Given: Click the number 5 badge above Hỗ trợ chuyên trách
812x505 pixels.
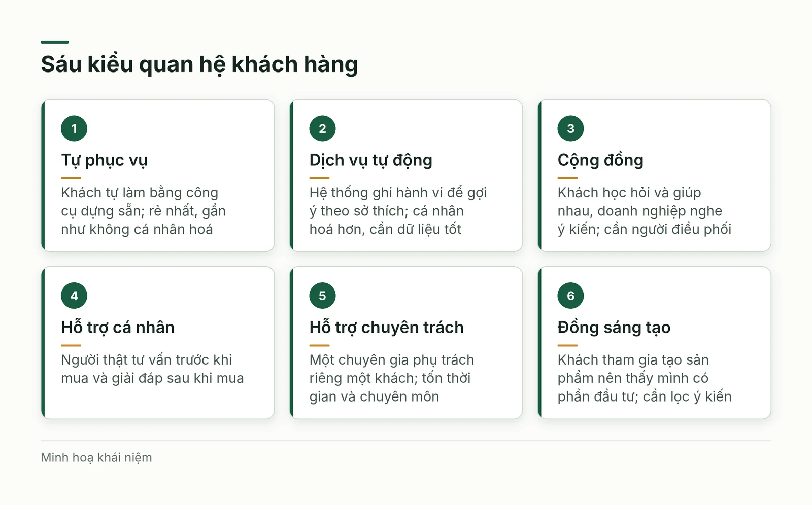Looking at the screenshot, I should click(x=322, y=296).
